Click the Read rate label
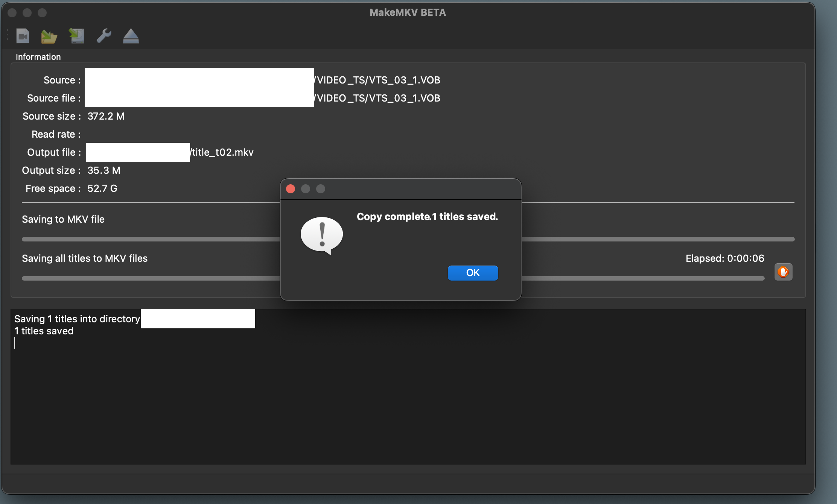The height and width of the screenshot is (504, 837). pyautogui.click(x=56, y=134)
